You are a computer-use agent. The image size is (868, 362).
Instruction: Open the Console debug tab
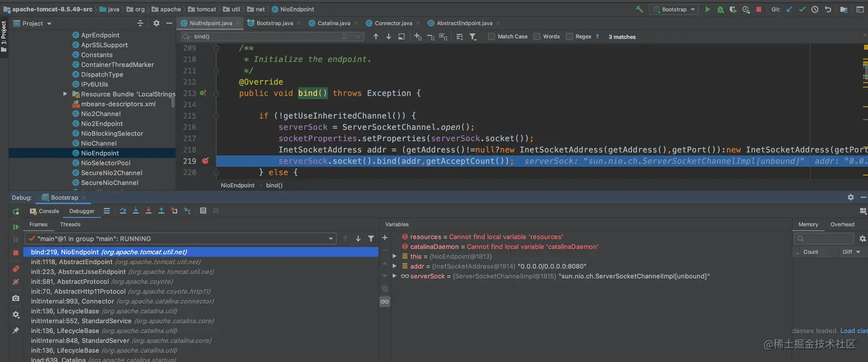coord(45,211)
